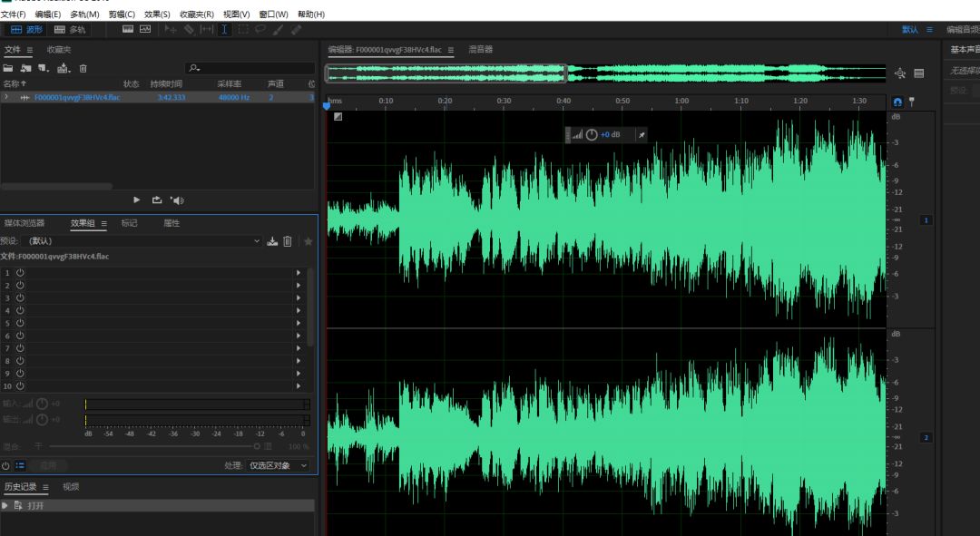980x536 pixels.
Task: Toggle power for effect slot 10
Action: [20, 386]
